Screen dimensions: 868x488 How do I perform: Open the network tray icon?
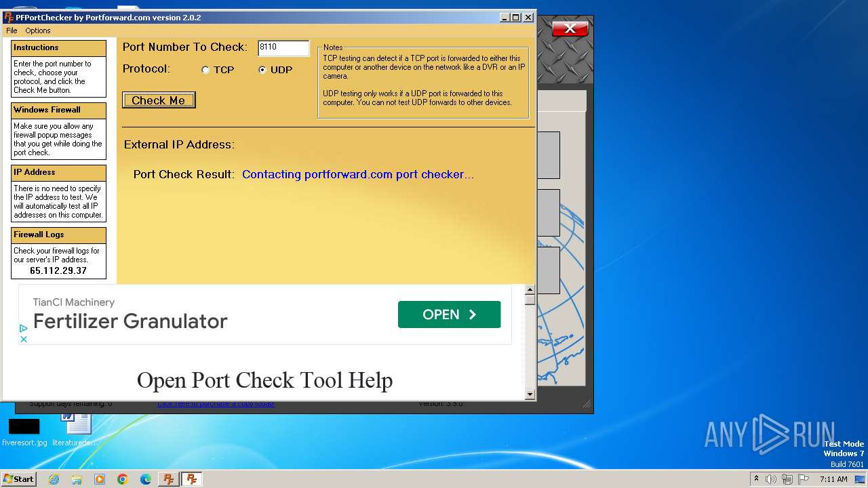787,479
